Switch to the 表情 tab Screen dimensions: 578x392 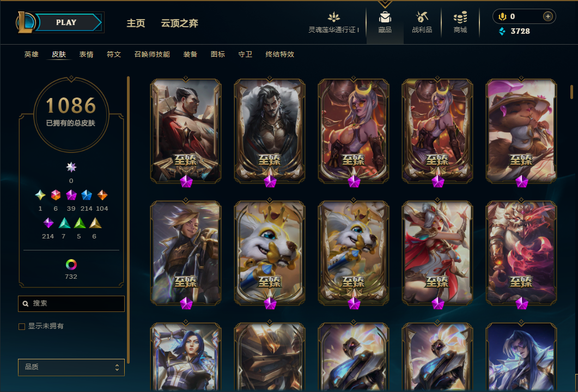[x=86, y=54]
